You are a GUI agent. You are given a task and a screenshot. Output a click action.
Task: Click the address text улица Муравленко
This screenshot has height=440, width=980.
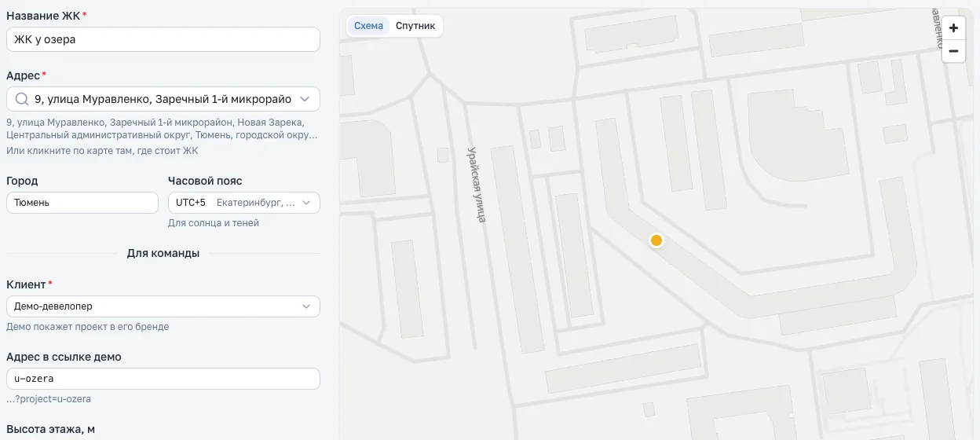click(163, 99)
